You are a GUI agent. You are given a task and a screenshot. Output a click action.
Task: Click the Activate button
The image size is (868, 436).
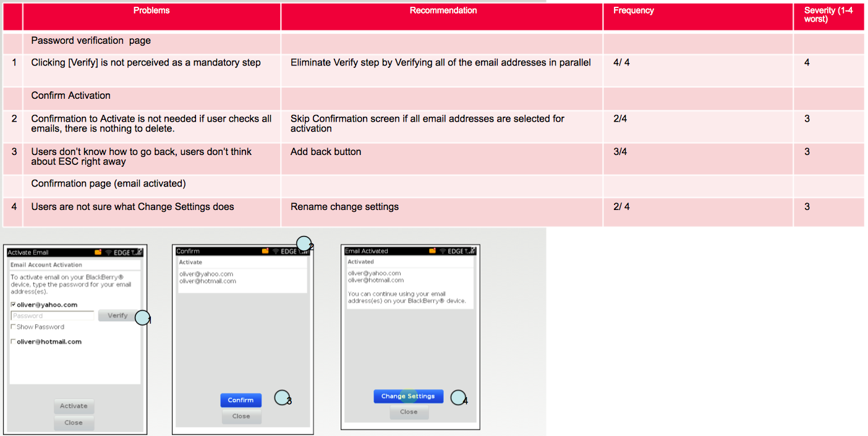point(74,406)
